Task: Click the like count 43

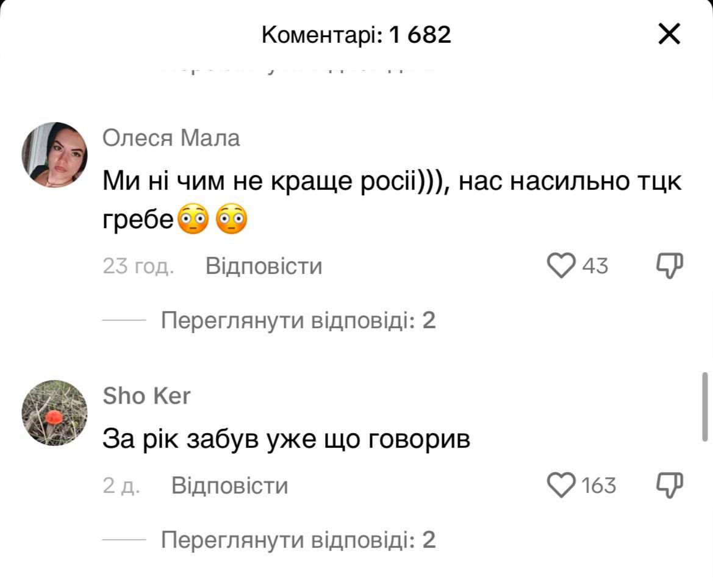Action: pos(595,267)
